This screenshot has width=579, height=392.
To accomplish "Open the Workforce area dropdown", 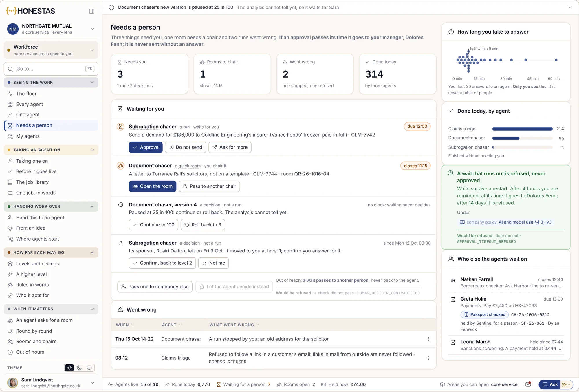I will 51,50.
